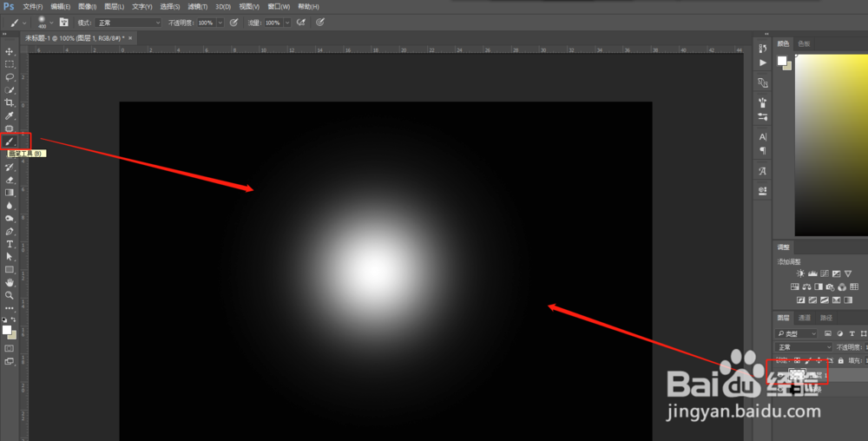This screenshot has width=868, height=441.
Task: Toggle the pixel layer filter
Action: pyautogui.click(x=828, y=333)
